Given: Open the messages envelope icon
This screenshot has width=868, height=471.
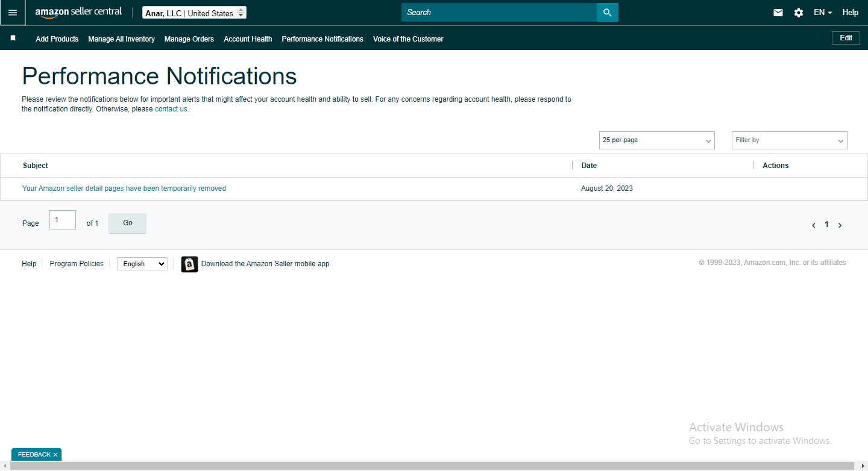Looking at the screenshot, I should point(778,13).
